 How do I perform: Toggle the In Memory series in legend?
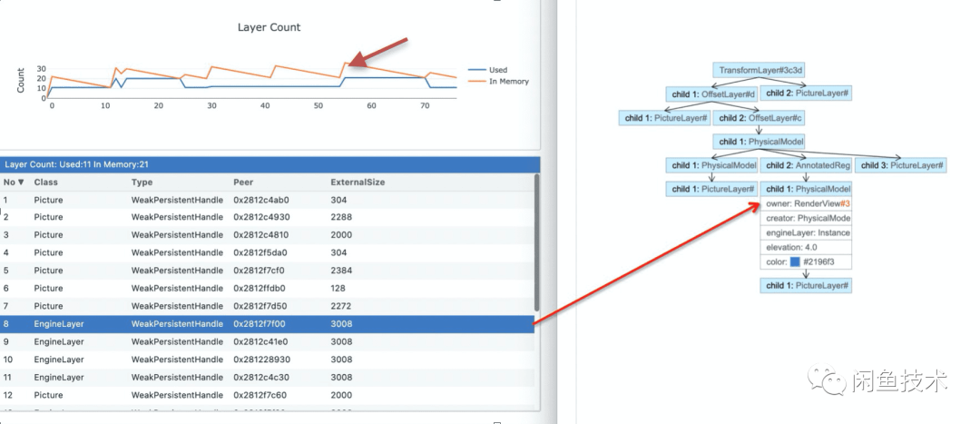point(498,82)
